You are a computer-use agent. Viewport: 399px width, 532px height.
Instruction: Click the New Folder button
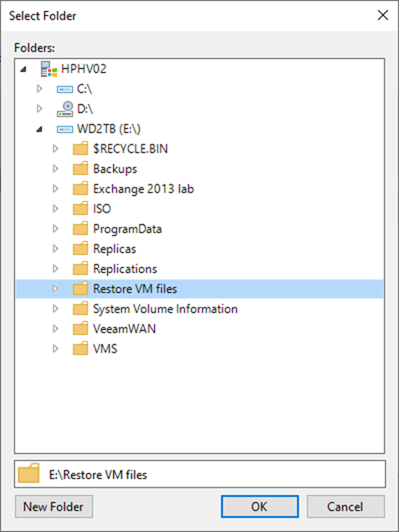54,506
